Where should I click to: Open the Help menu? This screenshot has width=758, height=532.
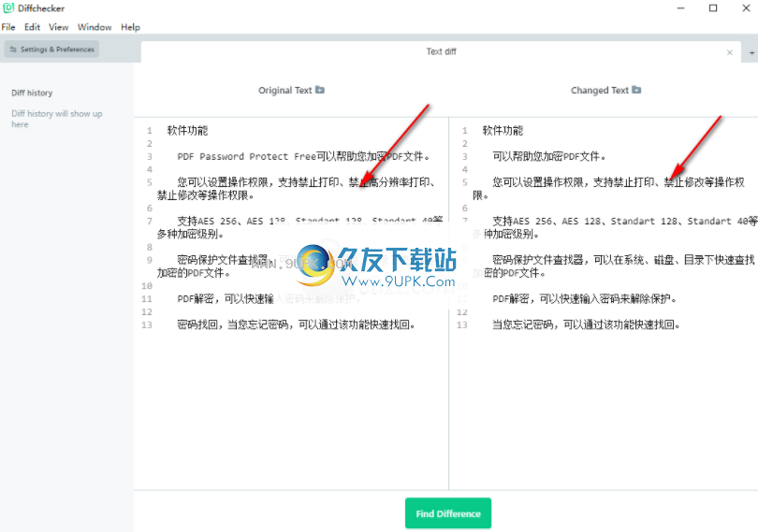coord(130,27)
